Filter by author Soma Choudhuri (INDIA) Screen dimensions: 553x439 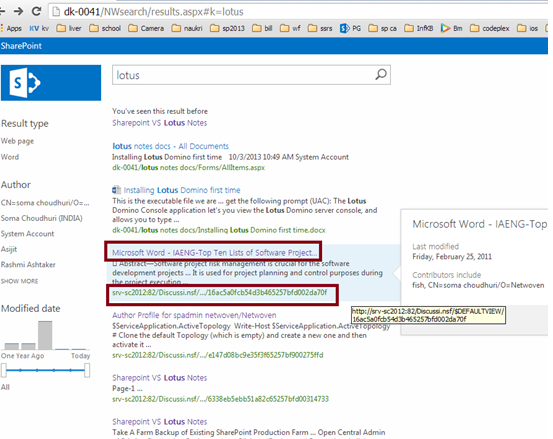(42, 218)
